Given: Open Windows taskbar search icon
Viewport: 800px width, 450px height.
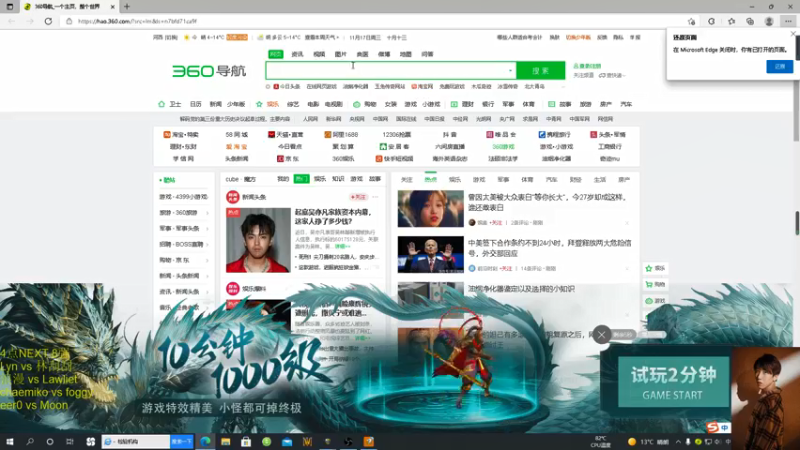Looking at the screenshot, I should (30, 442).
